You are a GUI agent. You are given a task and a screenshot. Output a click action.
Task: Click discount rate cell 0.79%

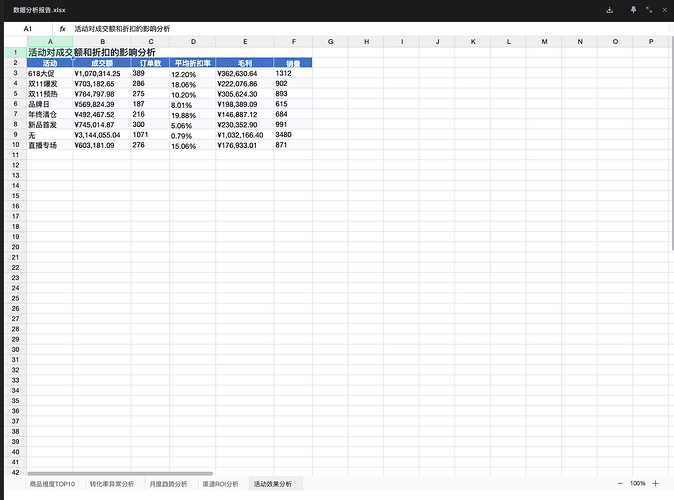coord(193,135)
